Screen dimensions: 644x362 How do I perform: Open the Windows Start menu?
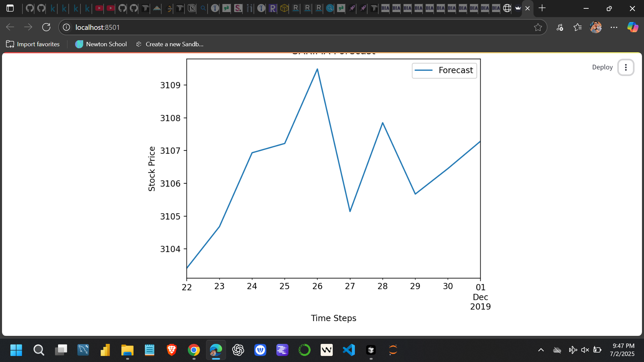coord(16,350)
